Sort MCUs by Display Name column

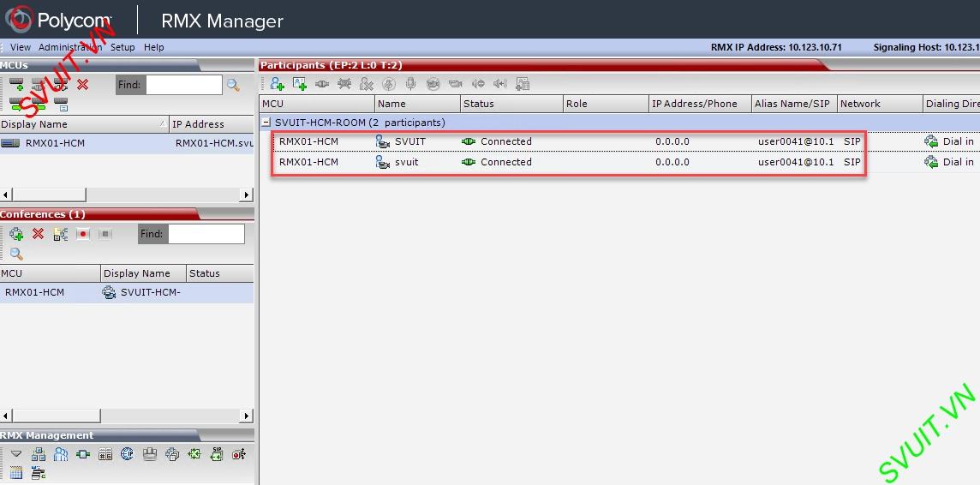(x=84, y=123)
